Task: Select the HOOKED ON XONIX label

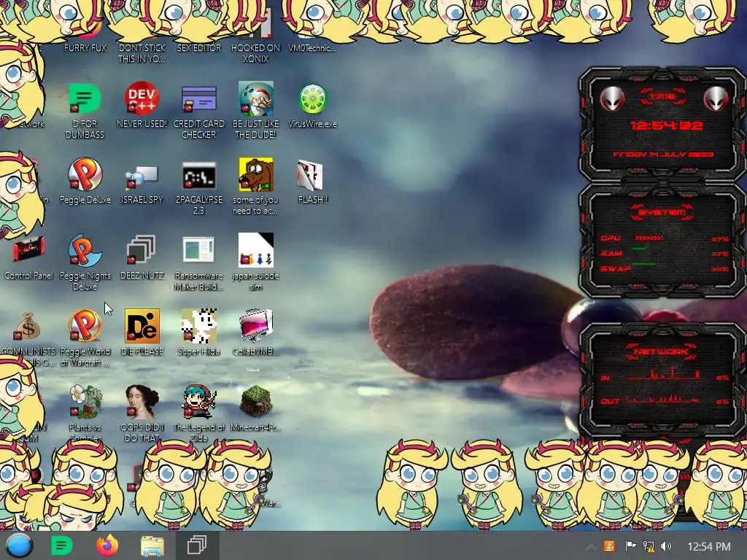Action: coord(256,53)
